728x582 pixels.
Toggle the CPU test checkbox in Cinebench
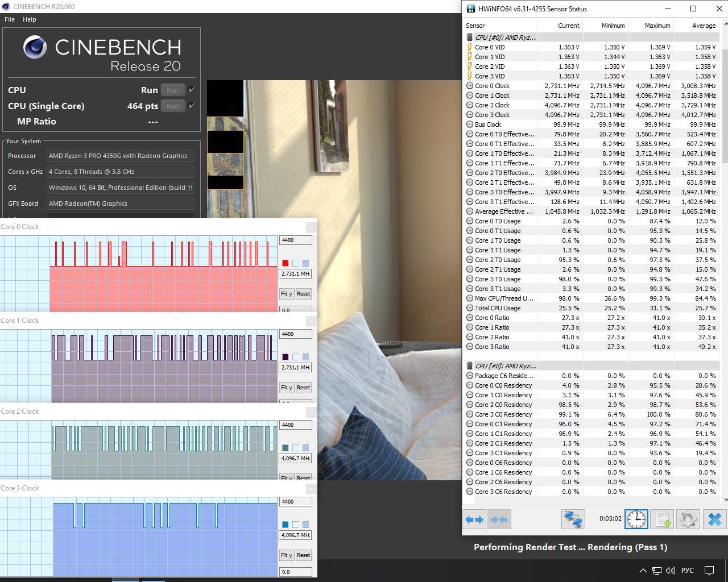tap(192, 90)
